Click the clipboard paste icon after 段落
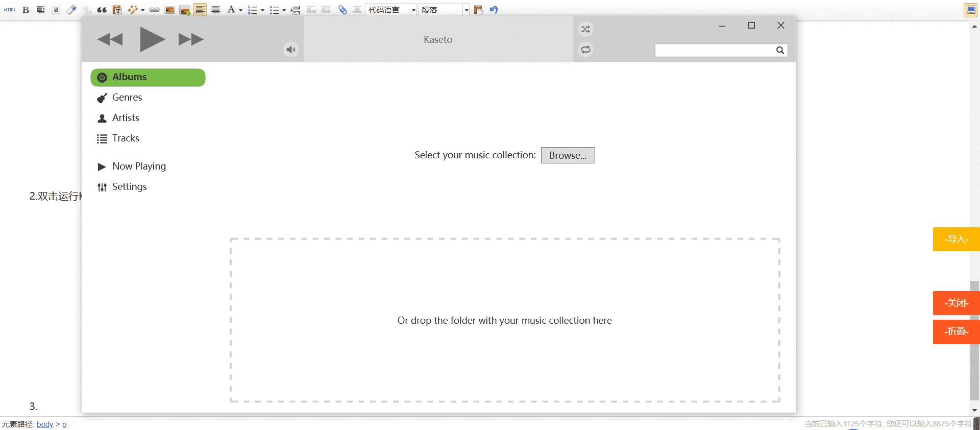This screenshot has width=980, height=430. coord(478,10)
